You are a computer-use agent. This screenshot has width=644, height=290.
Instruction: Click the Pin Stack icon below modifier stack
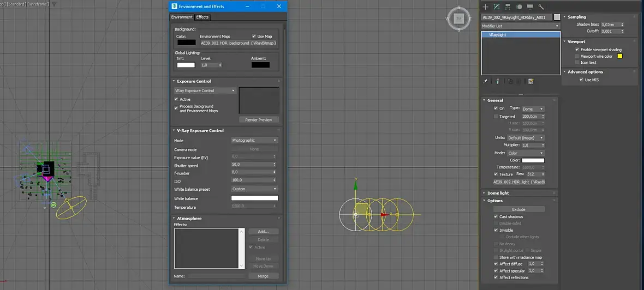[x=485, y=81]
